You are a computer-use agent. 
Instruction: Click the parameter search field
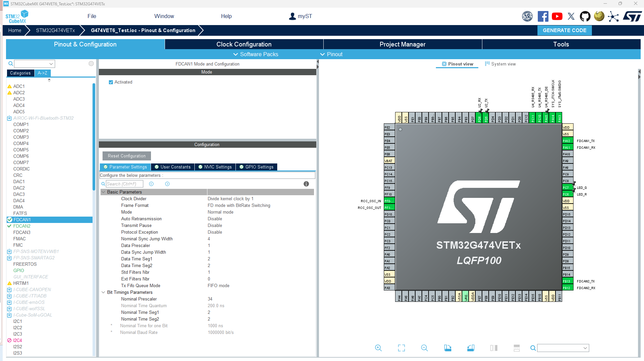click(x=125, y=184)
